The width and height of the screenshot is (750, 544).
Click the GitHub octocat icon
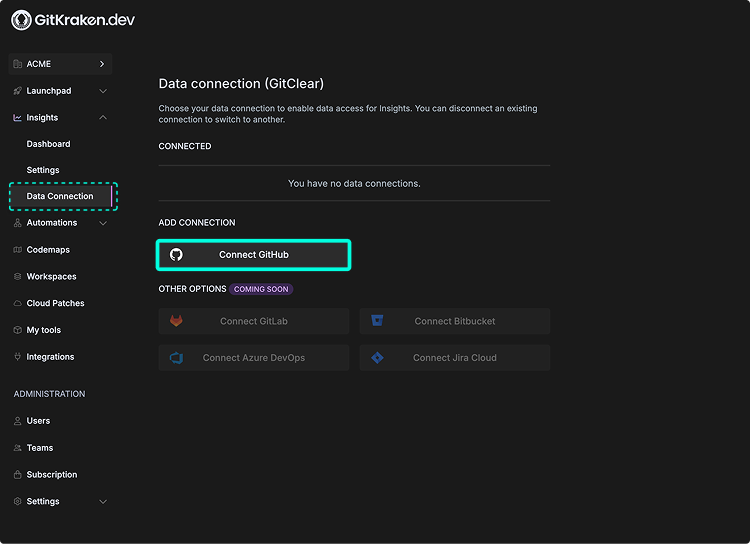pyautogui.click(x=176, y=255)
